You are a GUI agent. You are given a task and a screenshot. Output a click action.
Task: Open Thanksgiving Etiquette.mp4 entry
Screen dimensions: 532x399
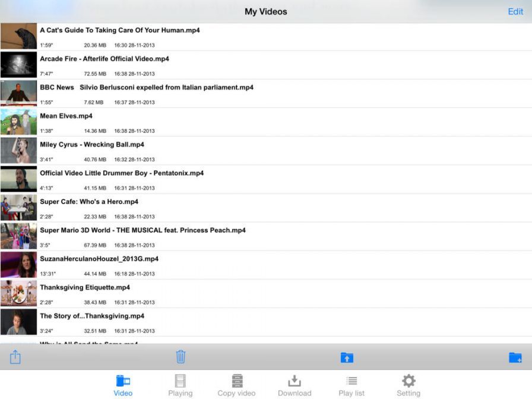tap(85, 287)
